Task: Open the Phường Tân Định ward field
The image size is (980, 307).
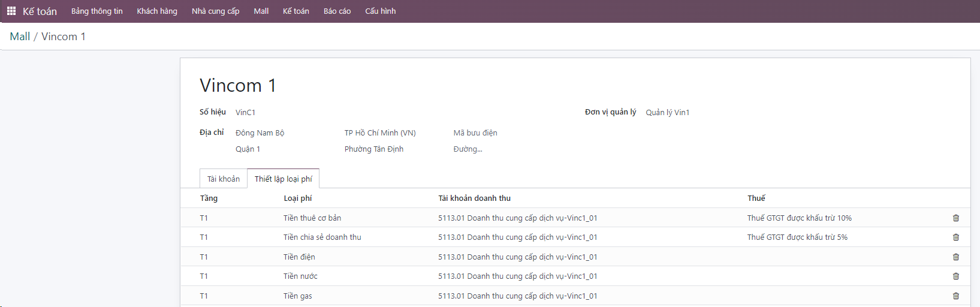Action: (x=374, y=149)
